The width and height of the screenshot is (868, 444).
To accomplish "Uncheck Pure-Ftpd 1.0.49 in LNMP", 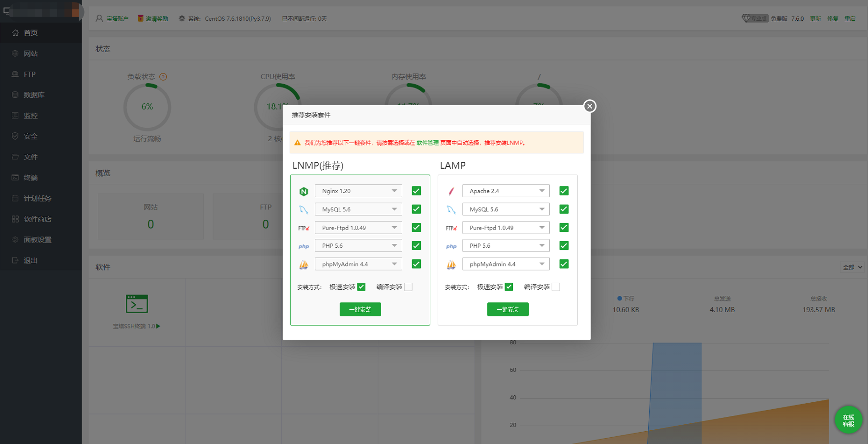I will coord(416,227).
